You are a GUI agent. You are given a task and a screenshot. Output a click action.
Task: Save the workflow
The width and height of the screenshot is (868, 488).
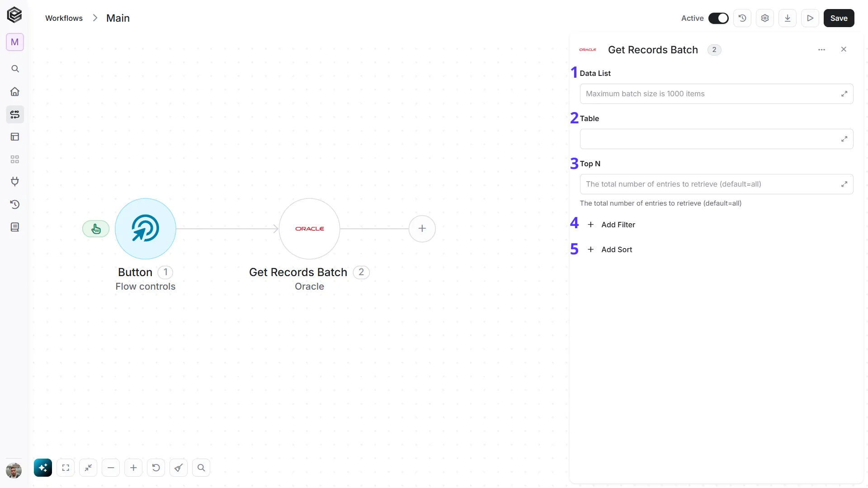pos(839,18)
